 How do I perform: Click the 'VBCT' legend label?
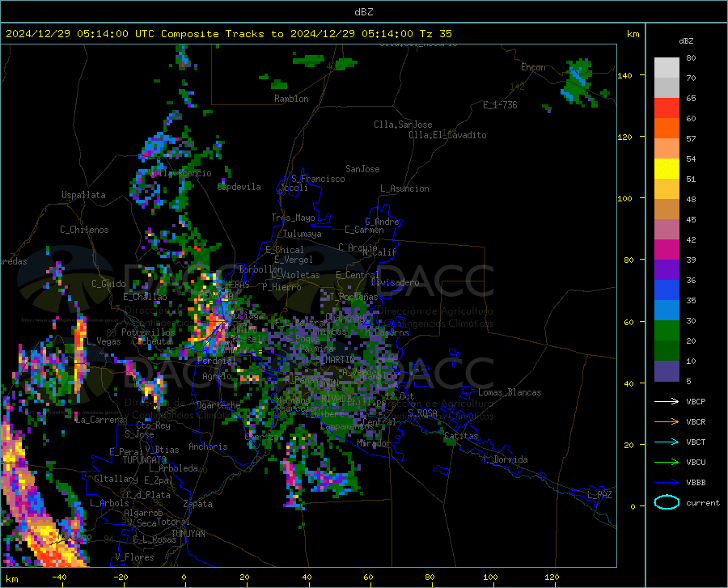pyautogui.click(x=696, y=442)
